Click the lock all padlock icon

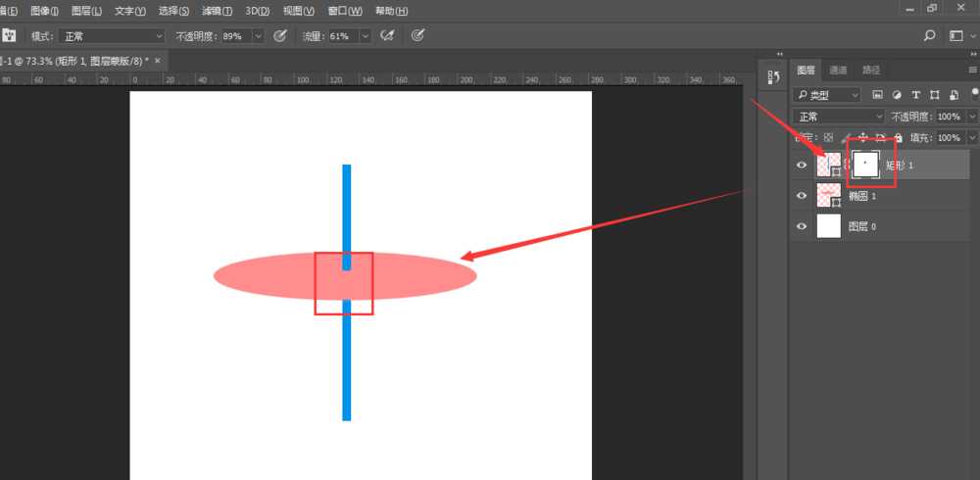pyautogui.click(x=898, y=137)
